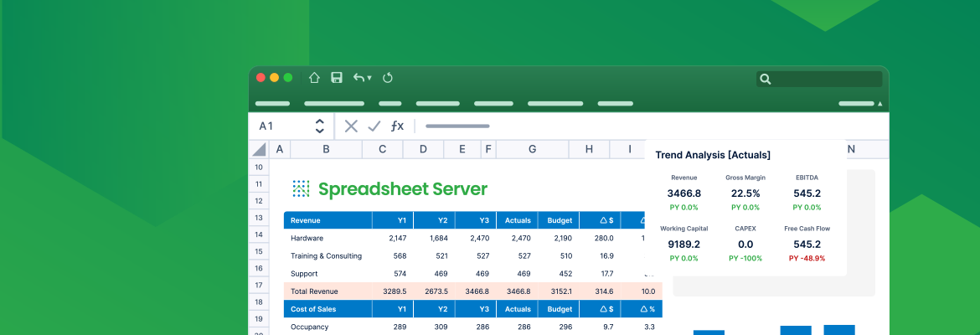Click the Undo arrow icon
The width and height of the screenshot is (980, 335).
[358, 78]
